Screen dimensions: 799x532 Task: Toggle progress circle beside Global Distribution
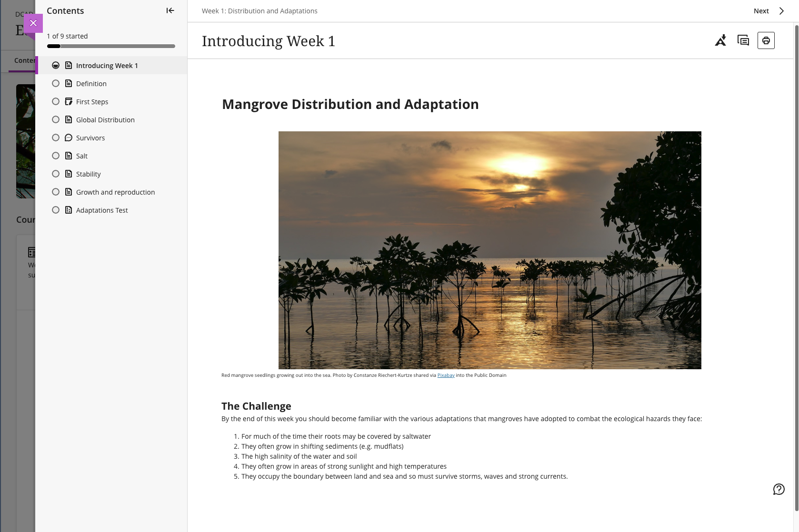point(56,119)
